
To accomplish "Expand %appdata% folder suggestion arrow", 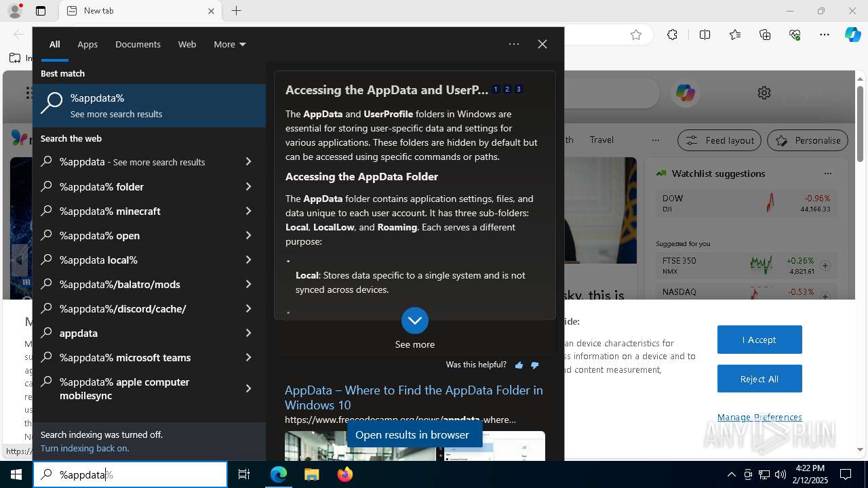I will pos(248,186).
